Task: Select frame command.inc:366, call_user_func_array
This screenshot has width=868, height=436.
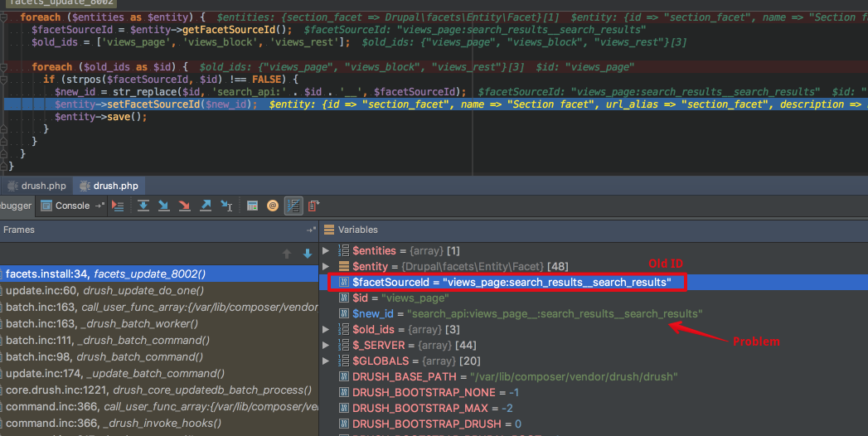Action: pyautogui.click(x=159, y=407)
